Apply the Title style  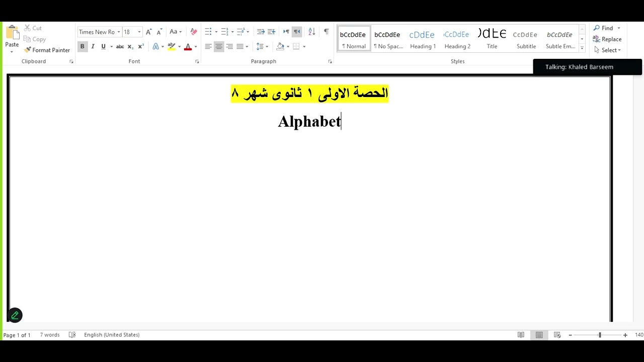[492, 39]
